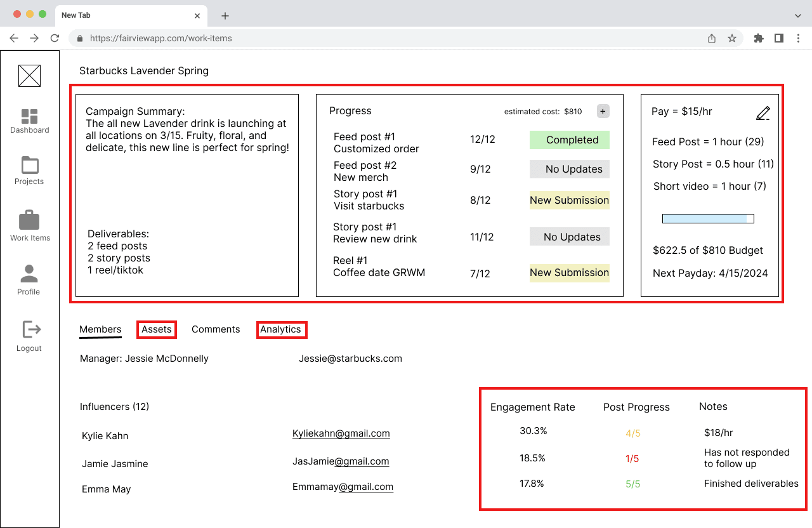Open the Dashboard sidebar icon
This screenshot has height=528, width=812.
pos(29,116)
